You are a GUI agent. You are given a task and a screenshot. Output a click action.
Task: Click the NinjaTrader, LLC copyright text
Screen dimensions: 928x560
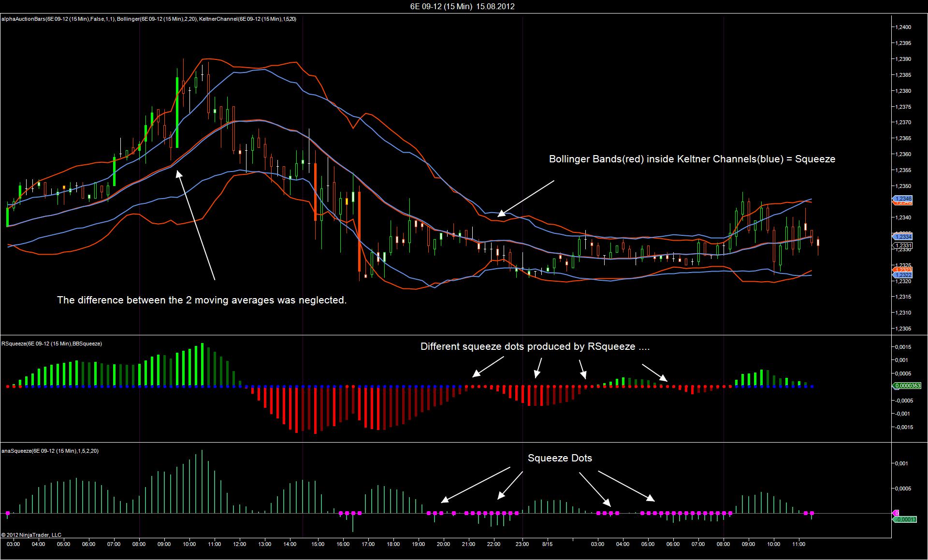tap(31, 535)
